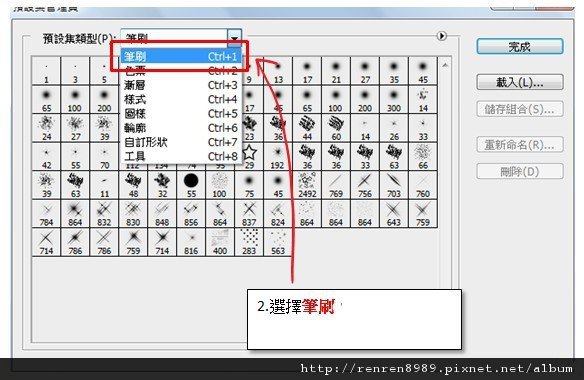Select the 192 brush preset
Image resolution: width=584 pixels, height=380 pixels.
278,157
